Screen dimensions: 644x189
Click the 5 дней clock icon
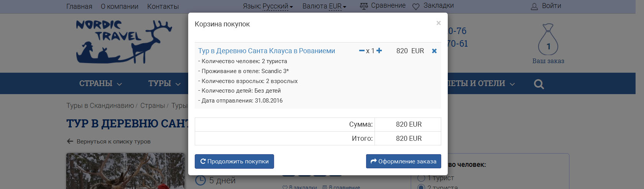point(200,180)
